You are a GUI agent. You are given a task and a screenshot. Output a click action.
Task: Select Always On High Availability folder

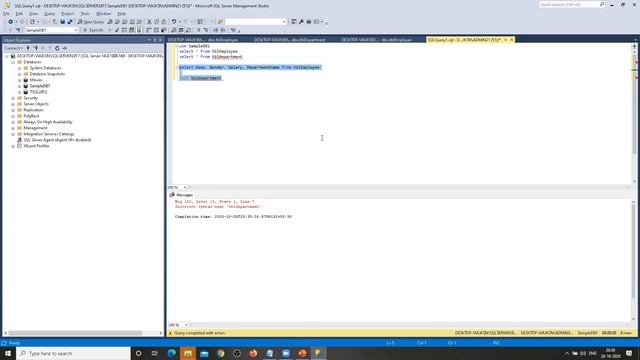(48, 122)
